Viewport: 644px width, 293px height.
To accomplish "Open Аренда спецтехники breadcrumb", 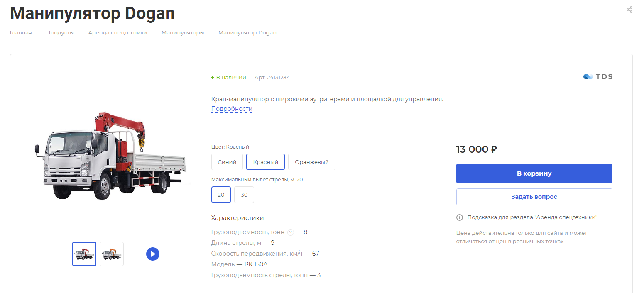I will click(x=118, y=33).
